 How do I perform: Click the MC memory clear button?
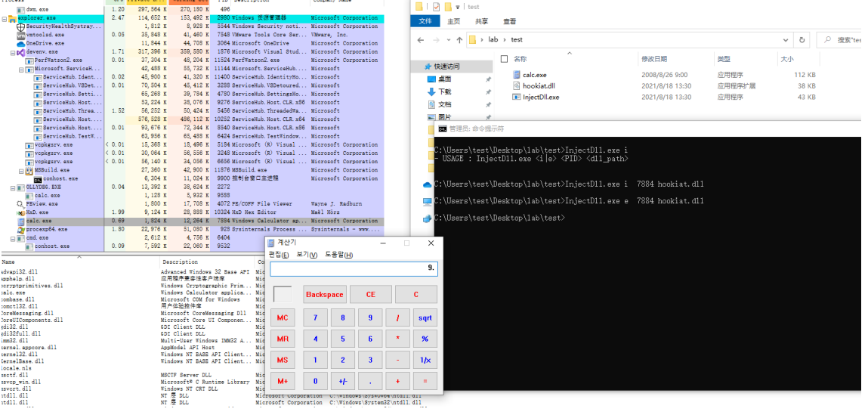(x=283, y=317)
